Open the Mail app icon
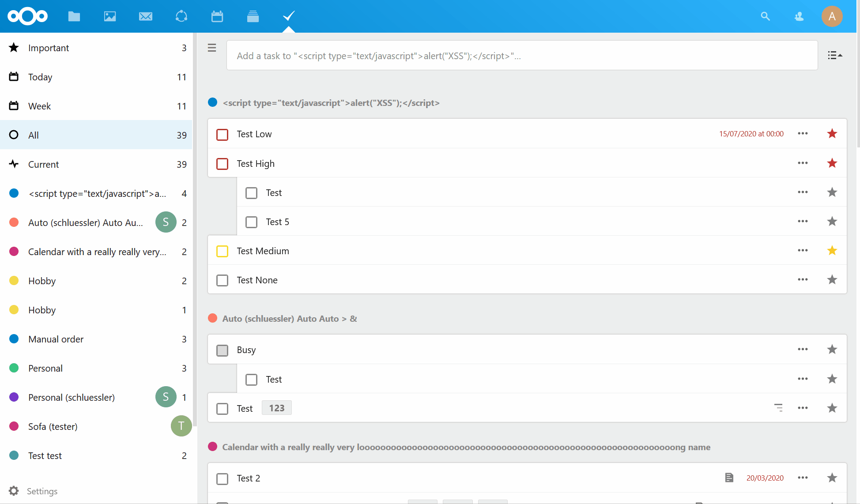860x504 pixels. coord(146,16)
